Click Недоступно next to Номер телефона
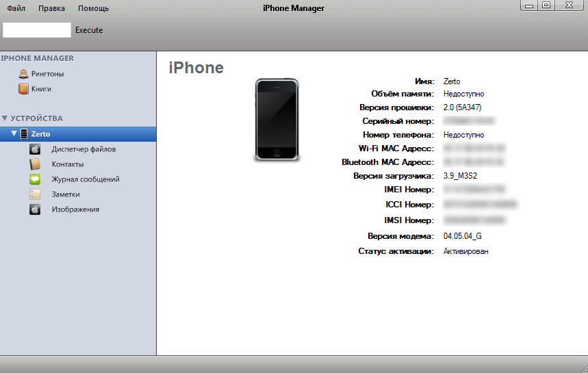The height and width of the screenshot is (373, 588). pyautogui.click(x=463, y=135)
